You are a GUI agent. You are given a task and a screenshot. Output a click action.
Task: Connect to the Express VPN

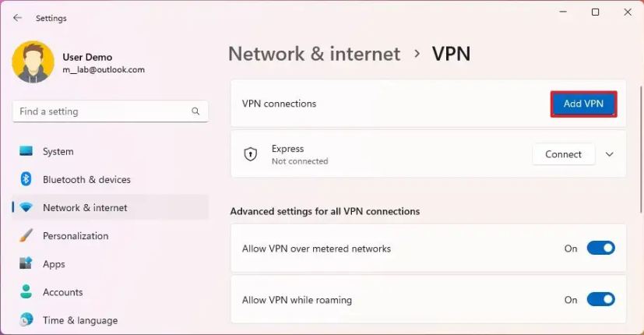563,154
